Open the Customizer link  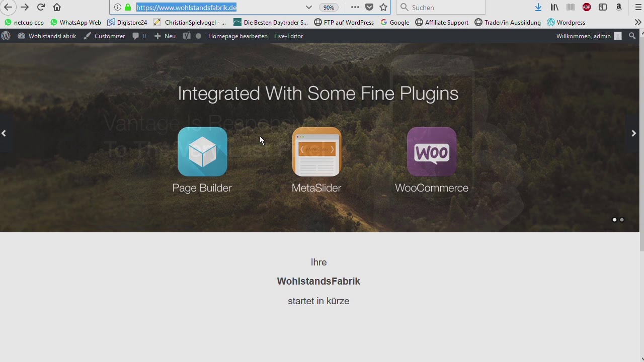click(104, 36)
